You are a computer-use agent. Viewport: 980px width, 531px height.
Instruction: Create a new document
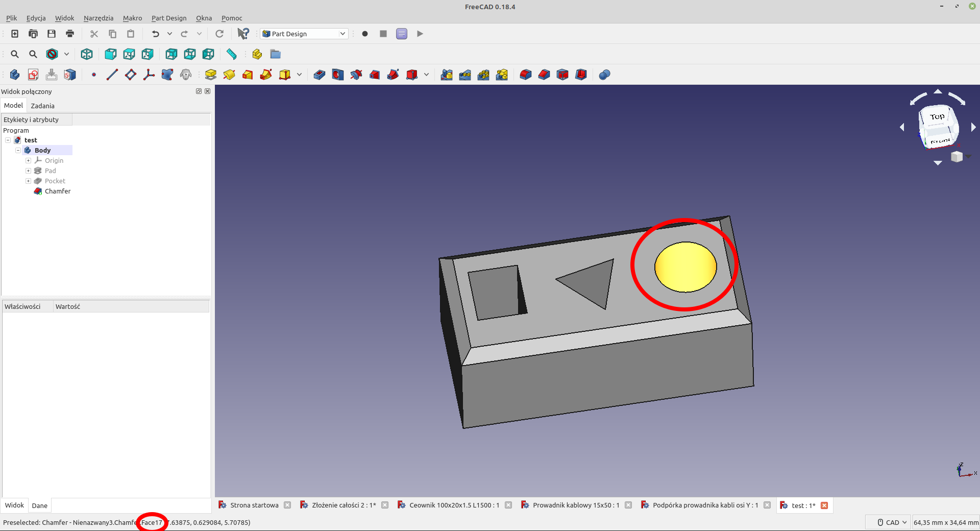point(15,34)
